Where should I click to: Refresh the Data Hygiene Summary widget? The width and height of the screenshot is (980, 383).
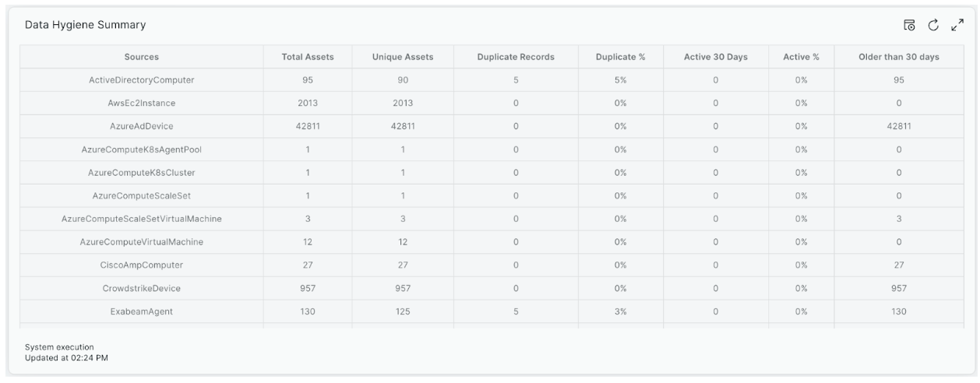pos(932,25)
